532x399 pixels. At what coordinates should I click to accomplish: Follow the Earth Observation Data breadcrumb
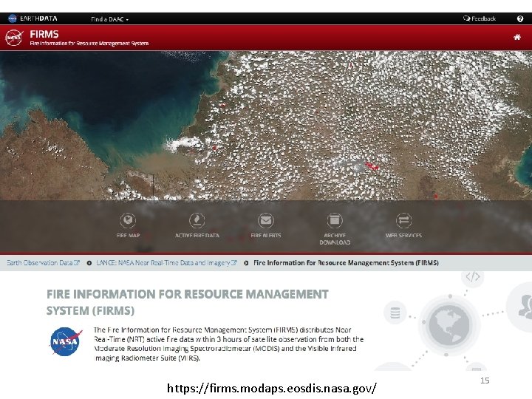click(43, 262)
